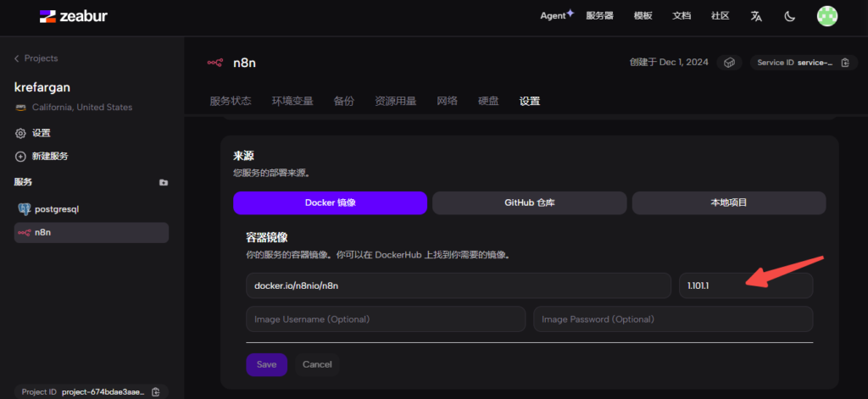Open 文档 in the top navigation
The width and height of the screenshot is (868, 399).
(x=682, y=16)
